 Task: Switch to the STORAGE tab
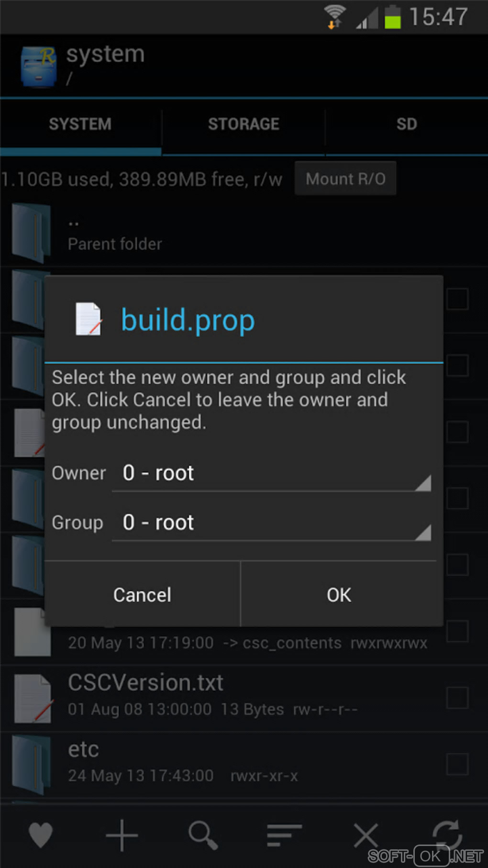[244, 124]
